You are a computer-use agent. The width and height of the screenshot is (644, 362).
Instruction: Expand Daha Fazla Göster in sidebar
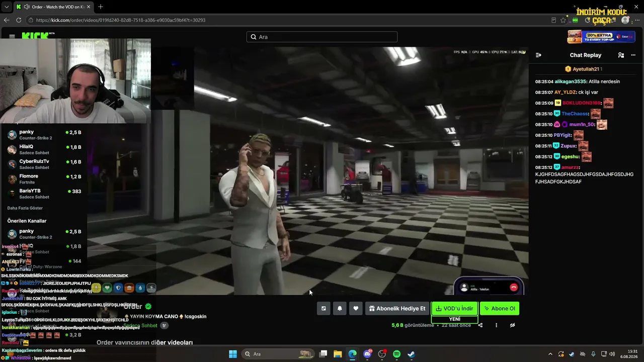(25, 208)
